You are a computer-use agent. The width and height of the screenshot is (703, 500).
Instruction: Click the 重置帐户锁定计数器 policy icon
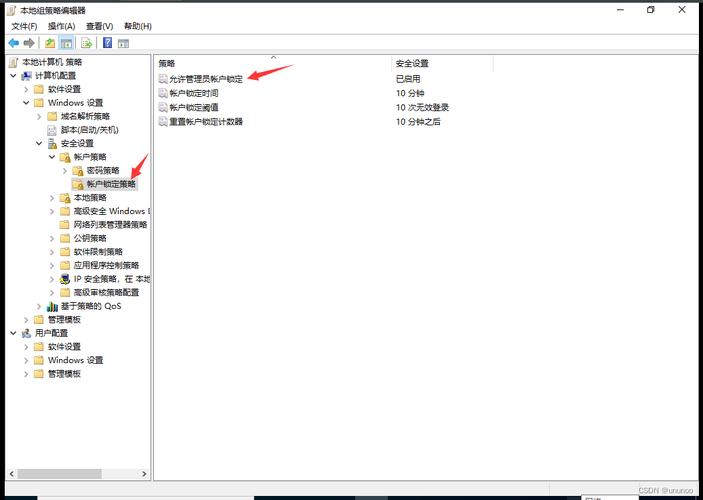[163, 122]
